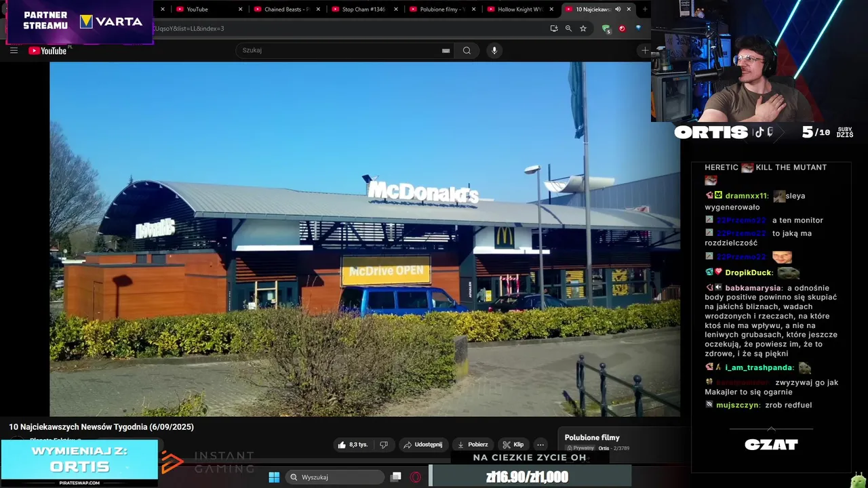
Task: Start voice search with microphone icon
Action: pos(494,50)
